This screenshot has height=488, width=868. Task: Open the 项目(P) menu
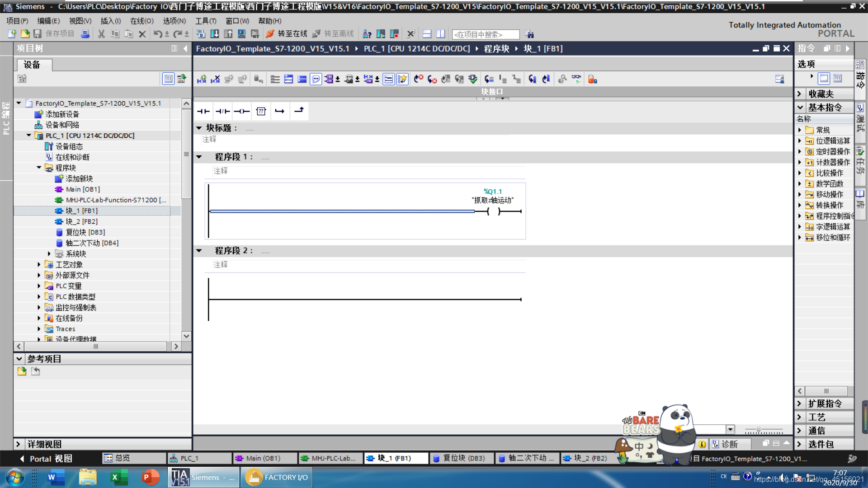click(17, 21)
